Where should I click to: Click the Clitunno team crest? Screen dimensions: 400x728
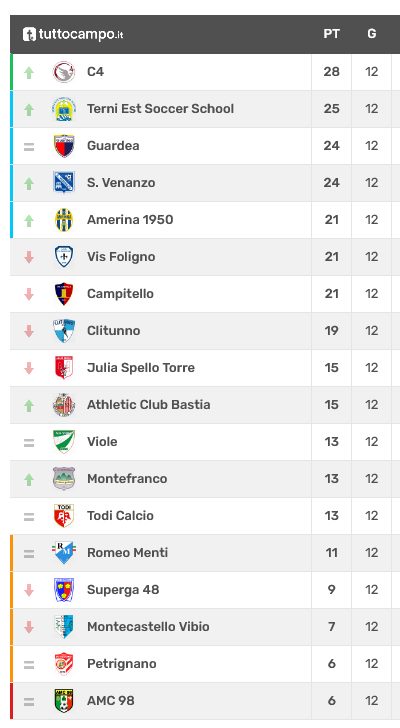click(x=64, y=331)
